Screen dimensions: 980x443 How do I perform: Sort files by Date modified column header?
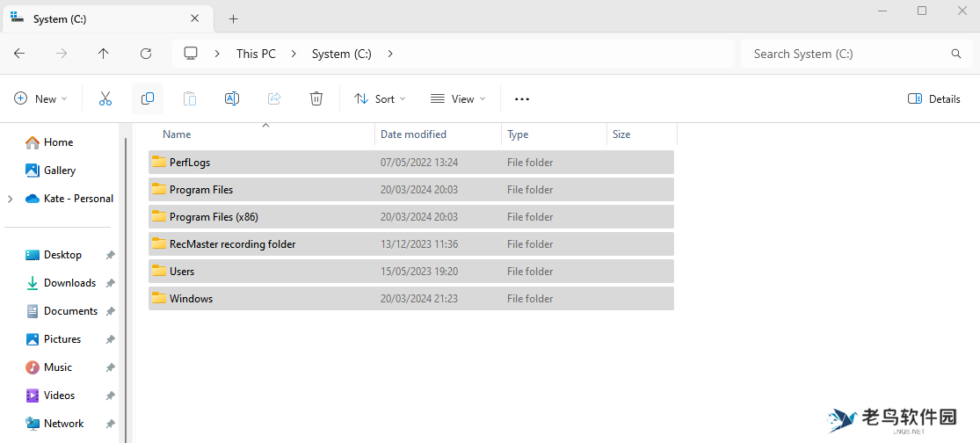[x=413, y=134]
